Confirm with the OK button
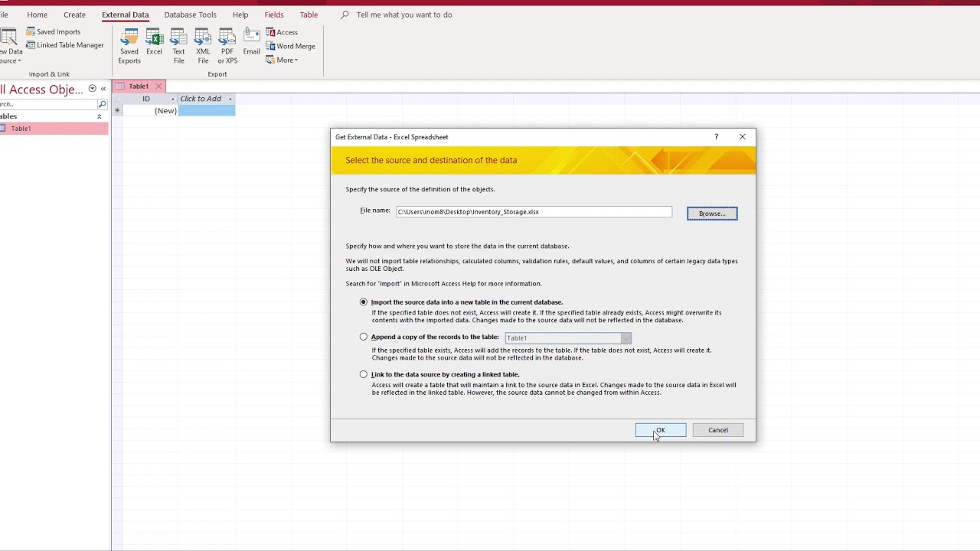The height and width of the screenshot is (551, 980). (x=661, y=430)
